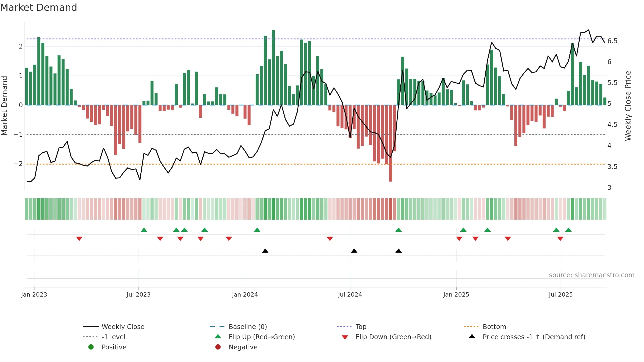Click the Jul 2023 axis label
This screenshot has height=362, width=644.
[139, 295]
